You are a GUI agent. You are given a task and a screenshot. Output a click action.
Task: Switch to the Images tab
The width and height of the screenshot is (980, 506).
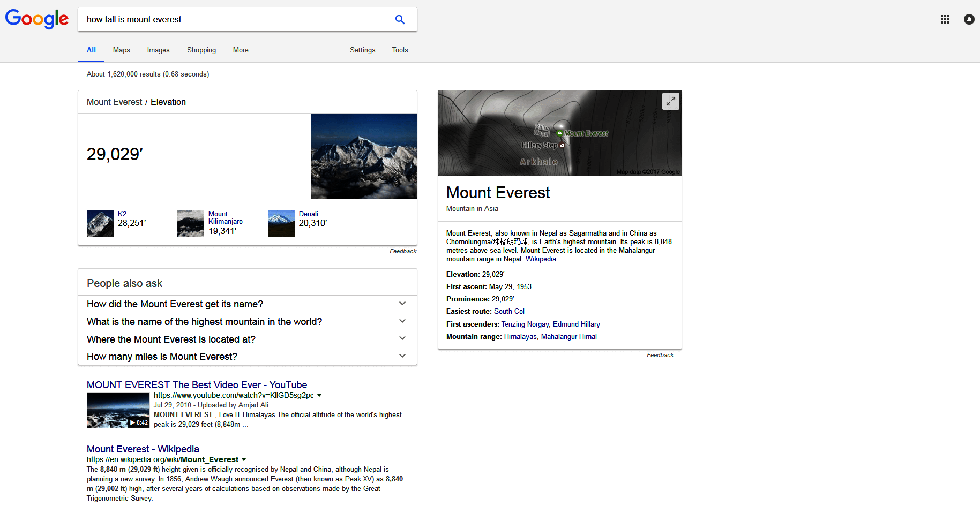(158, 50)
